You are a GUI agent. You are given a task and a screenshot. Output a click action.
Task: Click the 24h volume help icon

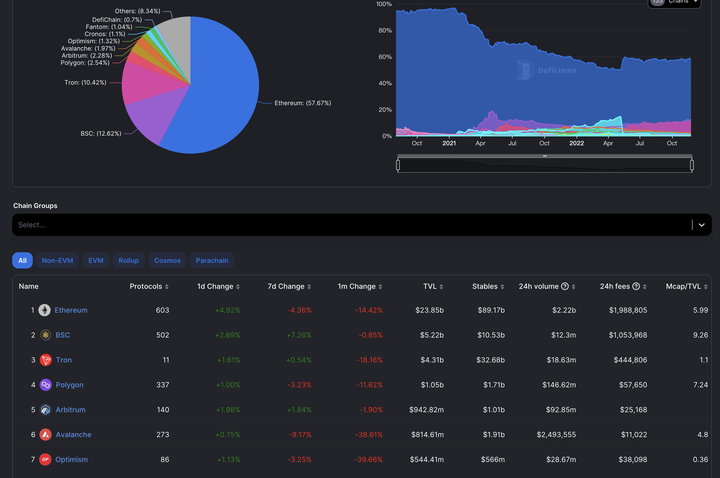[565, 286]
